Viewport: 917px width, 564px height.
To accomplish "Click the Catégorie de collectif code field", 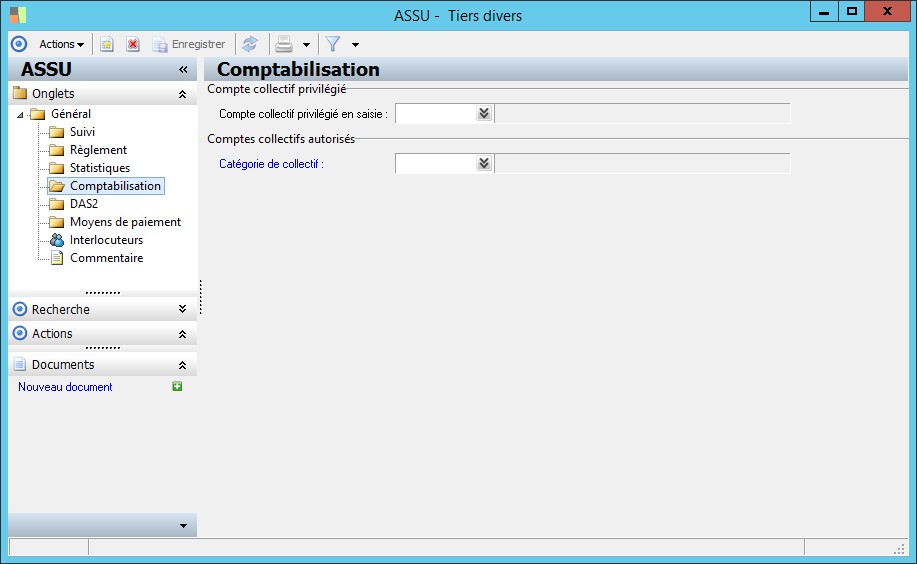I will point(436,163).
